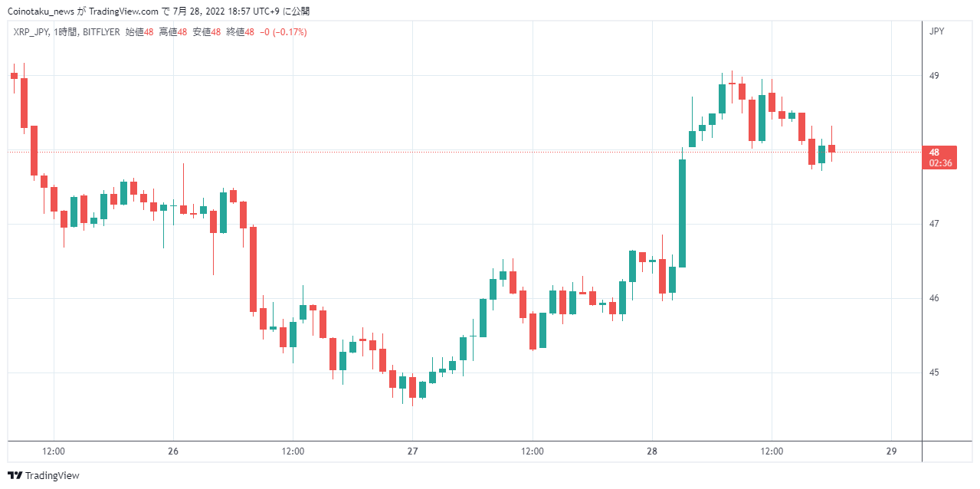The height and width of the screenshot is (489, 980).
Task: Select the 始値48 open value
Action: tap(139, 32)
